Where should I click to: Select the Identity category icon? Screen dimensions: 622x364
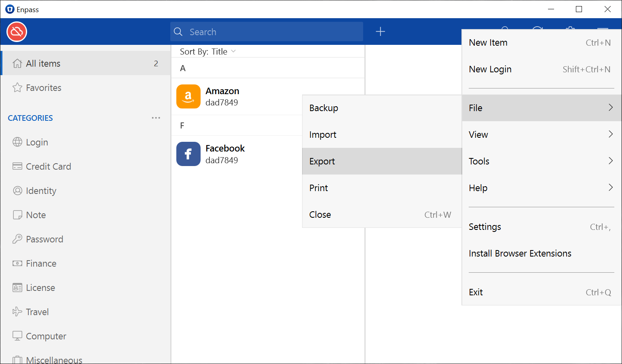coord(17,191)
